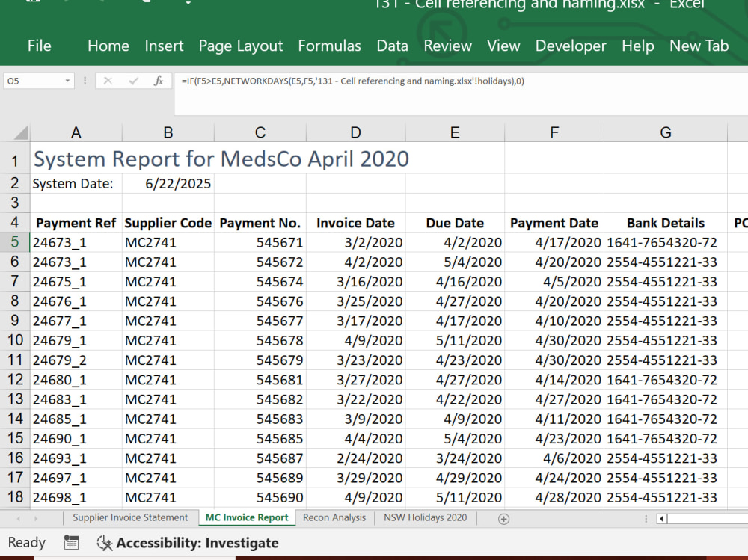Select cell with payment ref 24675_1
This screenshot has height=560, width=748.
76,282
